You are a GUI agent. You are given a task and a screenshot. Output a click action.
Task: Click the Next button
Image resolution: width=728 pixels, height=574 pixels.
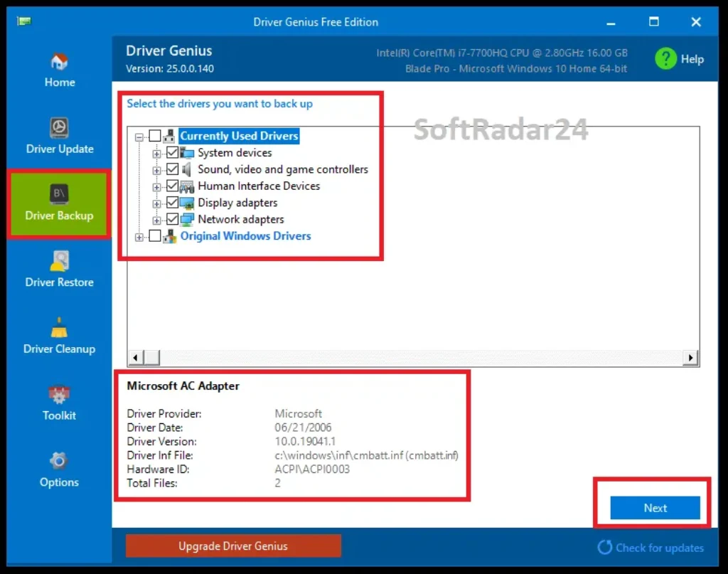coord(655,508)
